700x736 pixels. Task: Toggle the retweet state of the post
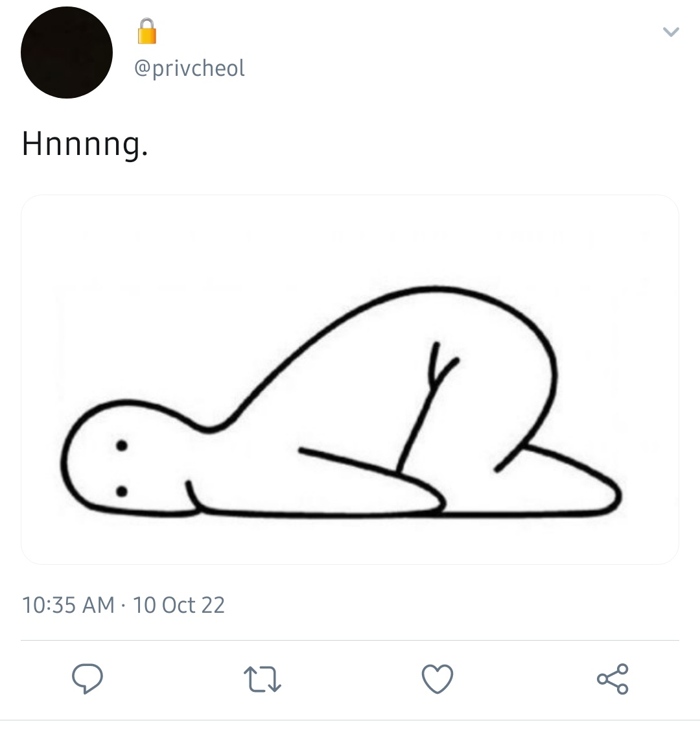pos(262,679)
